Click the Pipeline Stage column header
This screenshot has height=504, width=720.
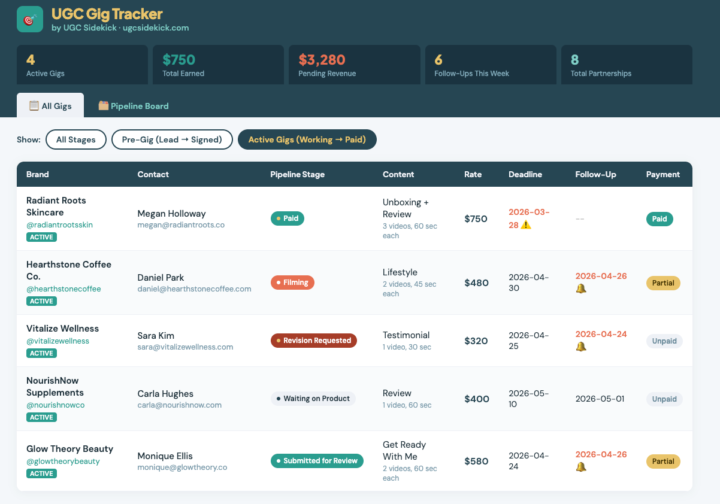click(298, 174)
